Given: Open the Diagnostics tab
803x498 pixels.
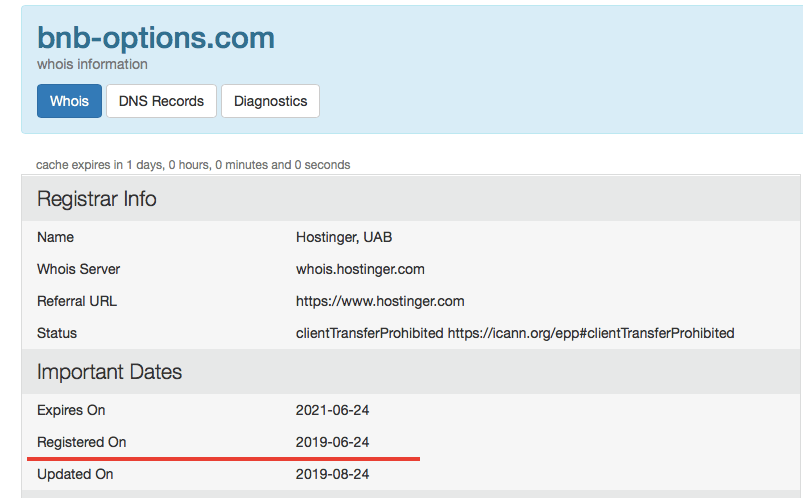Looking at the screenshot, I should click(x=270, y=101).
